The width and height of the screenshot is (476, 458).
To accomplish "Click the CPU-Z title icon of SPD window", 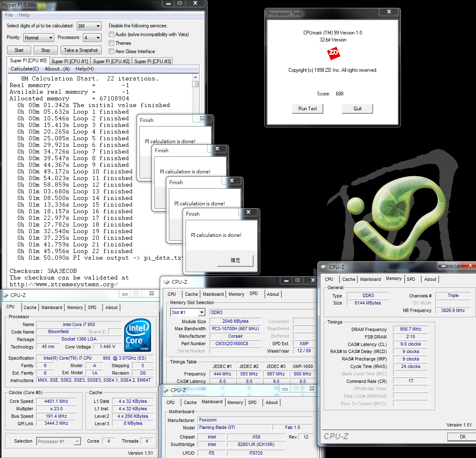I will tap(166, 282).
